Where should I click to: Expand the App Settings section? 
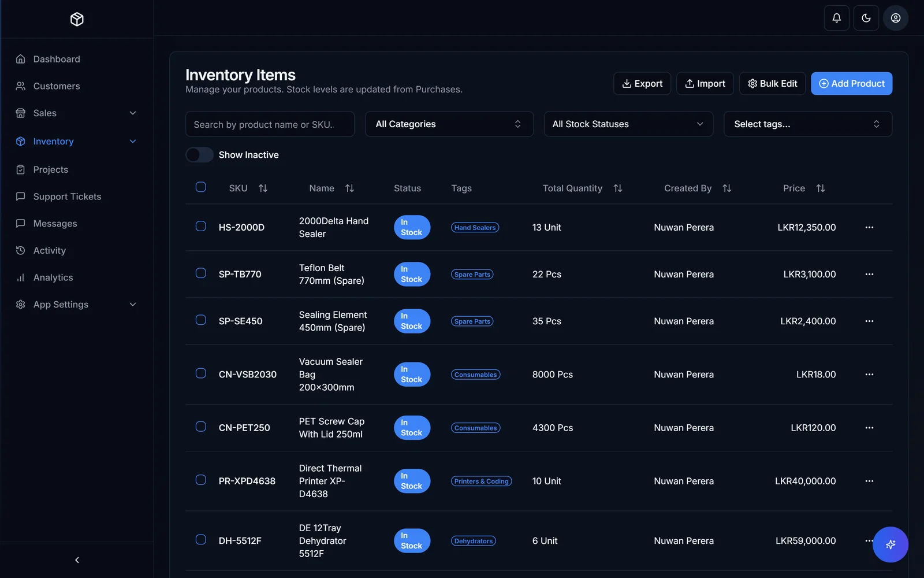click(77, 305)
